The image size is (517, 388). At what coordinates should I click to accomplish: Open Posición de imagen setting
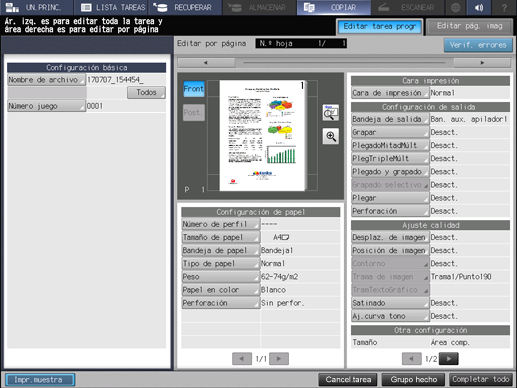(x=390, y=250)
